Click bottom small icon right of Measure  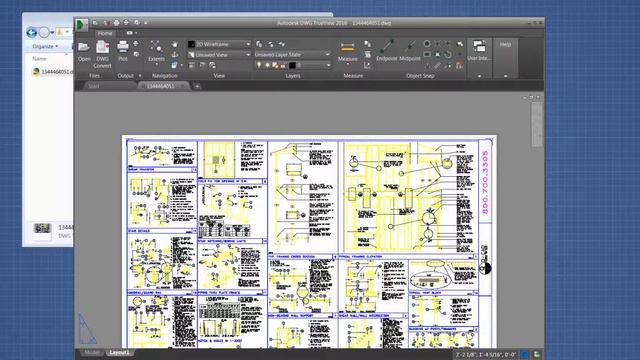coord(367,65)
